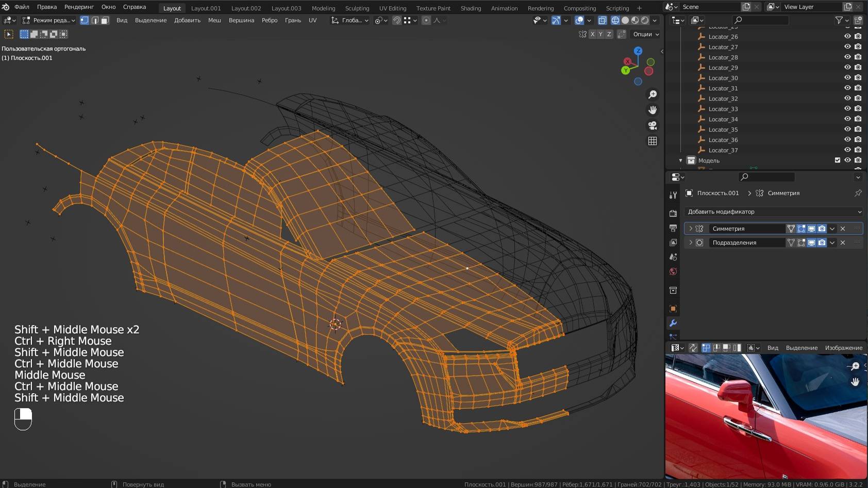
Task: Toggle camera view in viewport
Action: (653, 125)
